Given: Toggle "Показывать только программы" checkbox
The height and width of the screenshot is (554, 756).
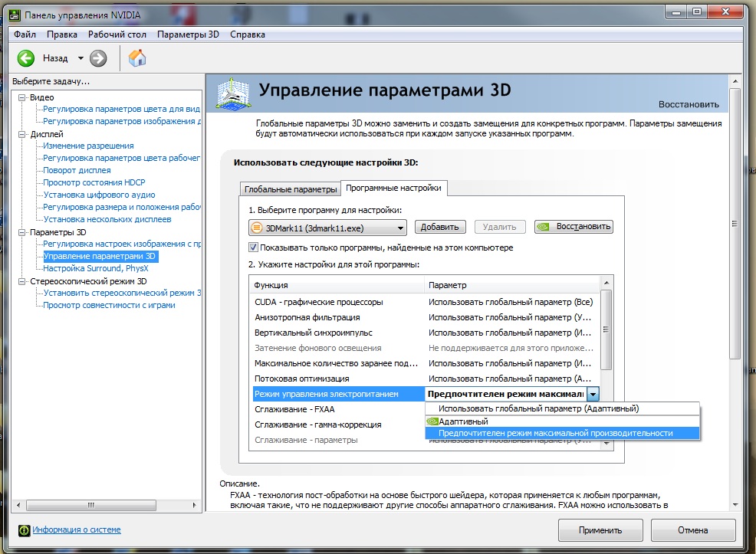Looking at the screenshot, I should coord(254,247).
